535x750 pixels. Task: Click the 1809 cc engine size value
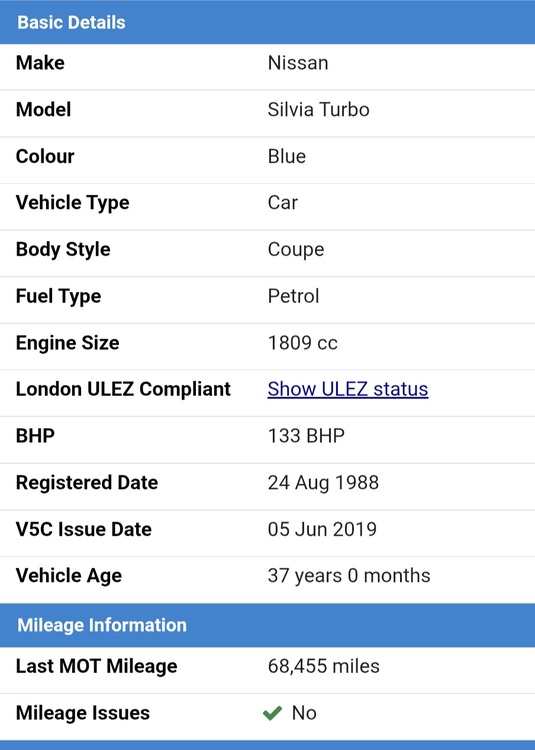[x=302, y=343]
